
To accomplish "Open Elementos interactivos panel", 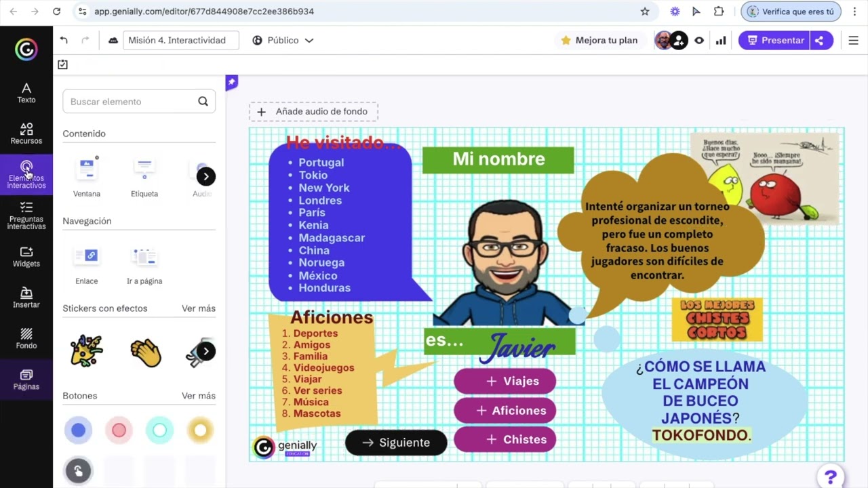I will pos(26,175).
